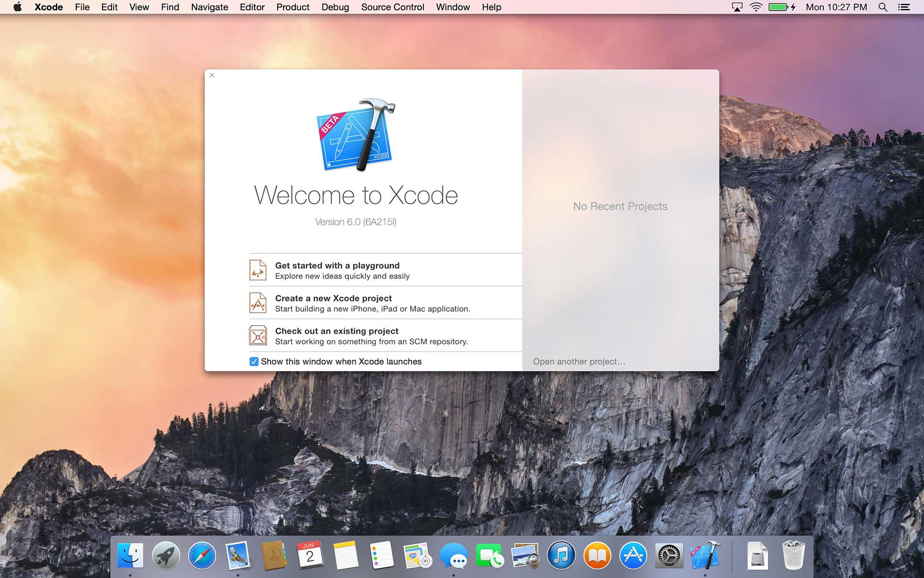
Task: Open the Product menu
Action: click(293, 7)
